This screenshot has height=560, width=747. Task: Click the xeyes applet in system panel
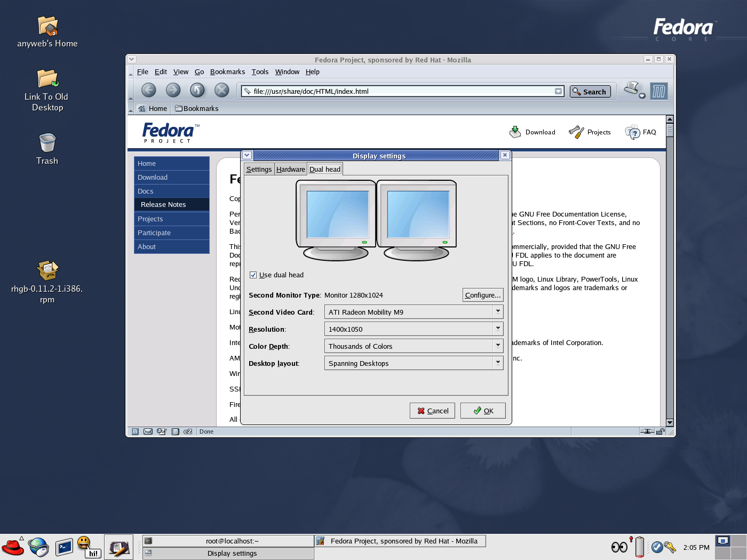tap(619, 547)
